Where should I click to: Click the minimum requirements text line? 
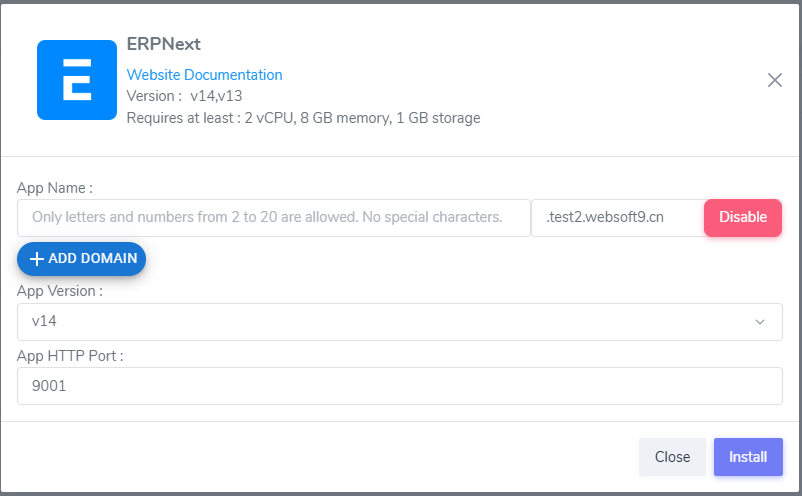tap(303, 118)
